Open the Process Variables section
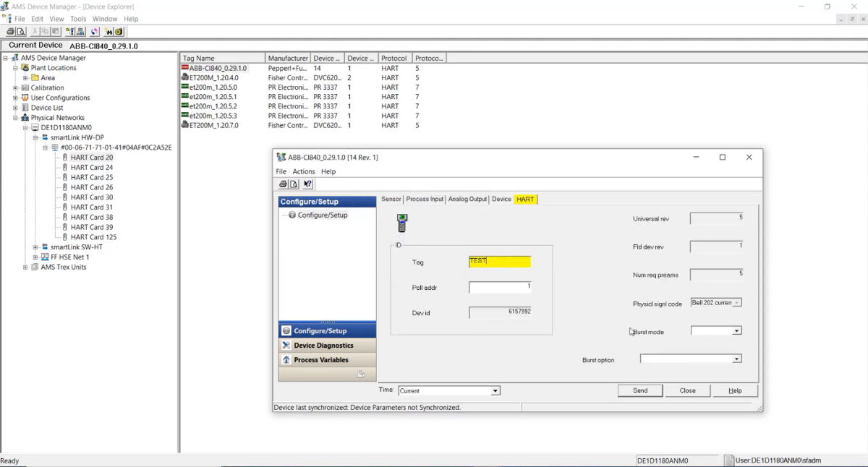 coord(327,360)
